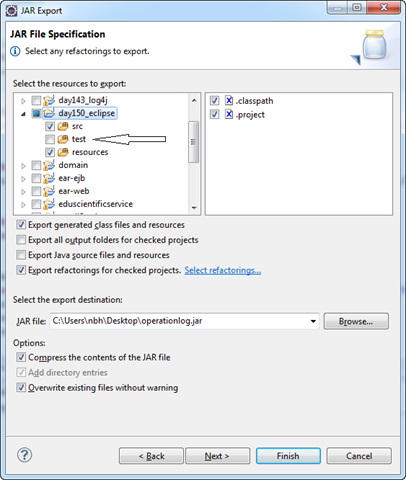Click the resource tree scrollbar thumb
Viewport: 406px width, 480px height.
[194, 142]
